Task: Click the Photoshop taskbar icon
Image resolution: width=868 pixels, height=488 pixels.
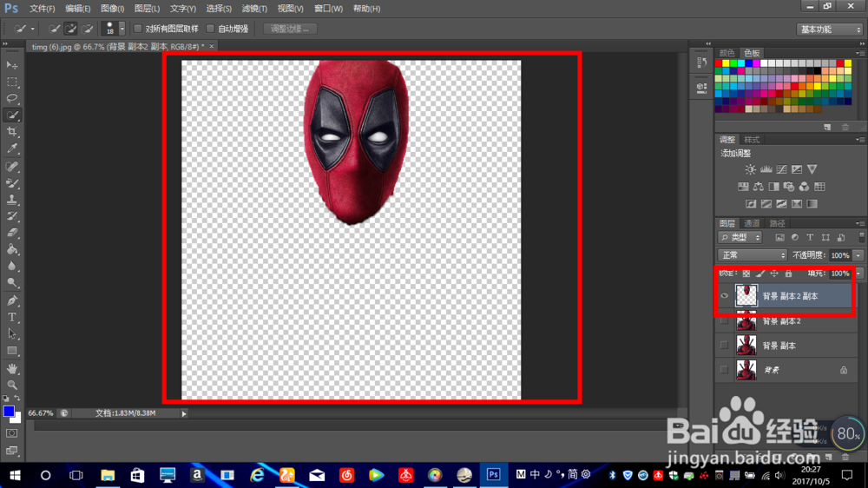Action: pos(493,475)
